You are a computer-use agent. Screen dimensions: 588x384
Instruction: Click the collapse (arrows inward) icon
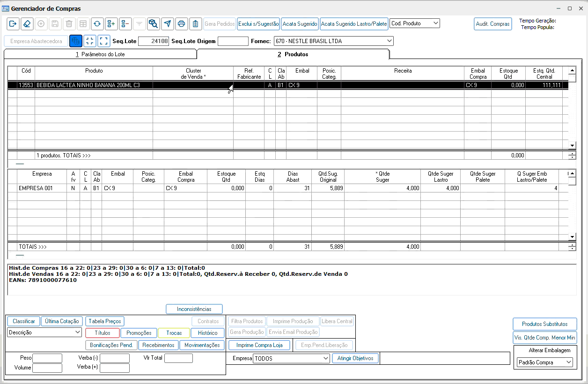pos(90,41)
